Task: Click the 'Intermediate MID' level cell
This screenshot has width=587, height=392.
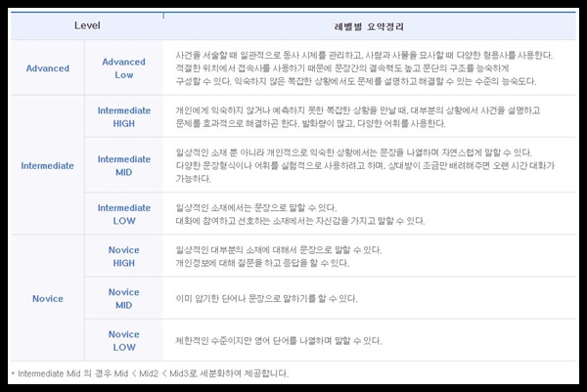Action: coord(124,165)
